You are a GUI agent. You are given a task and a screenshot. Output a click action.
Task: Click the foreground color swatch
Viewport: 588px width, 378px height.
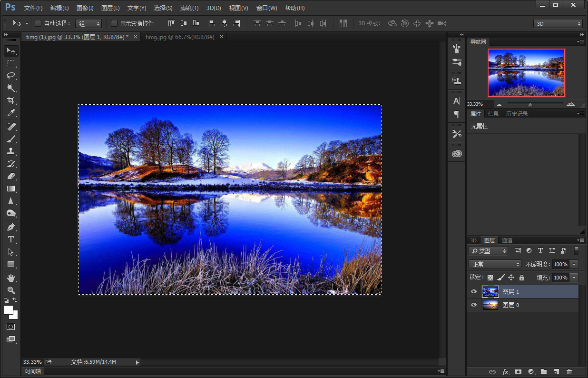point(8,310)
